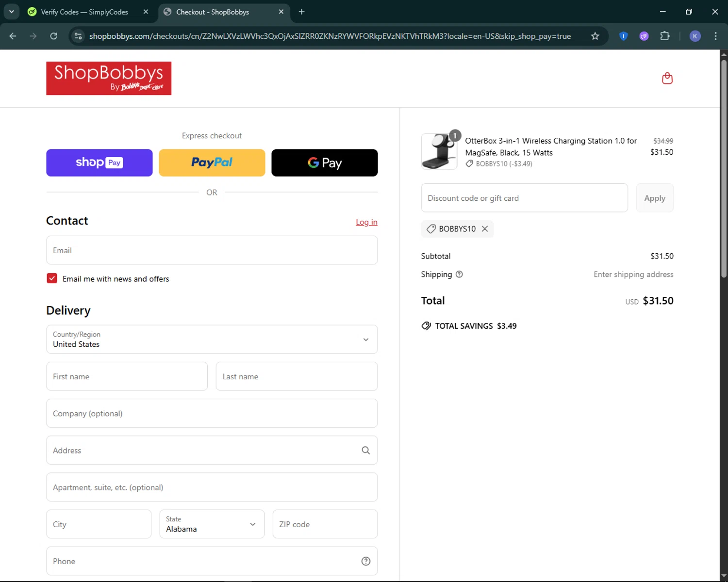Switch to the Verify Codes — SimplyCodes tab
Image resolution: width=728 pixels, height=582 pixels.
[84, 12]
